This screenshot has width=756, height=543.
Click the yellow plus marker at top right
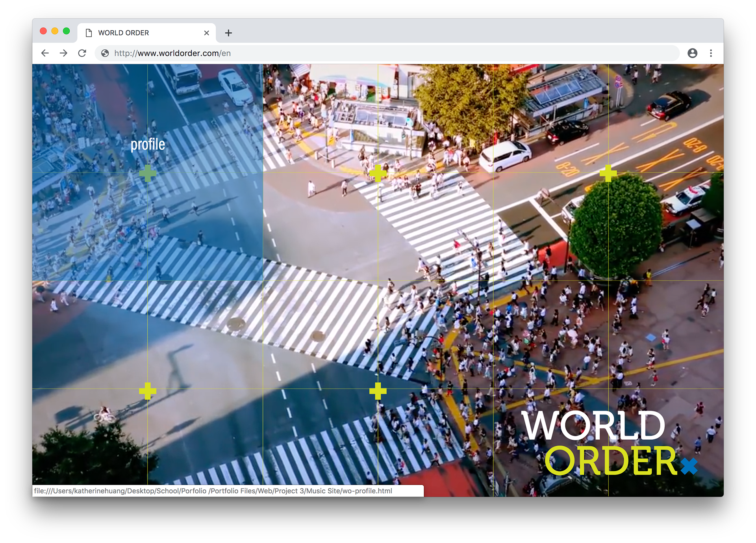[x=608, y=173]
